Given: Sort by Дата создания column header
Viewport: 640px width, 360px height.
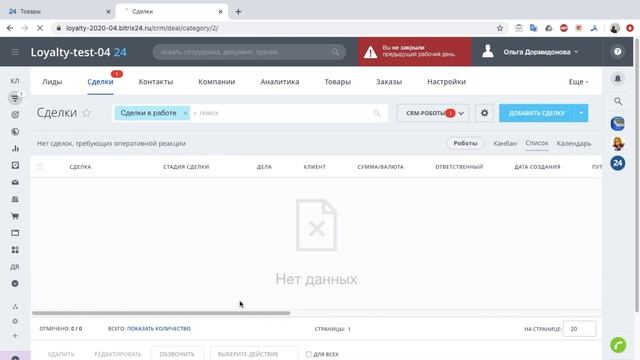Looking at the screenshot, I should 537,167.
